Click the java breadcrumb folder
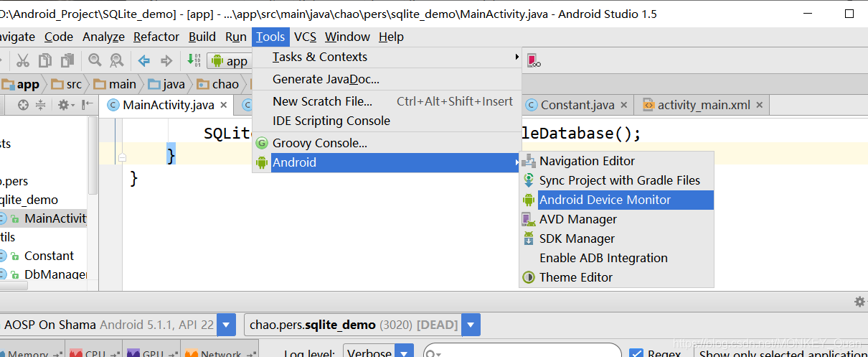Screen dimensions: 868x357 pyautogui.click(x=166, y=84)
